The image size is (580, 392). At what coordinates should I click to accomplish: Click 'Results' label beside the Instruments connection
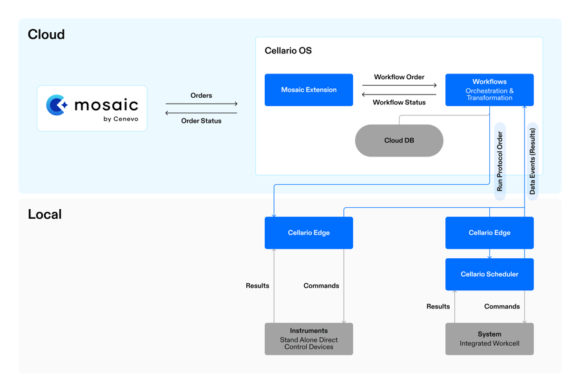tap(257, 286)
